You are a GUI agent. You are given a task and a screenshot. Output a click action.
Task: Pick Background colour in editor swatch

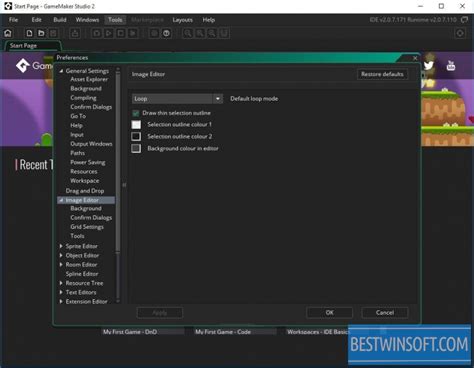pos(136,148)
